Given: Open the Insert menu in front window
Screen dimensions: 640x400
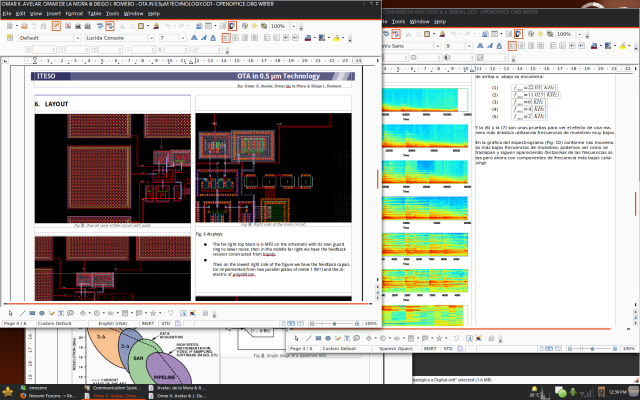Looking at the screenshot, I should coord(53,13).
